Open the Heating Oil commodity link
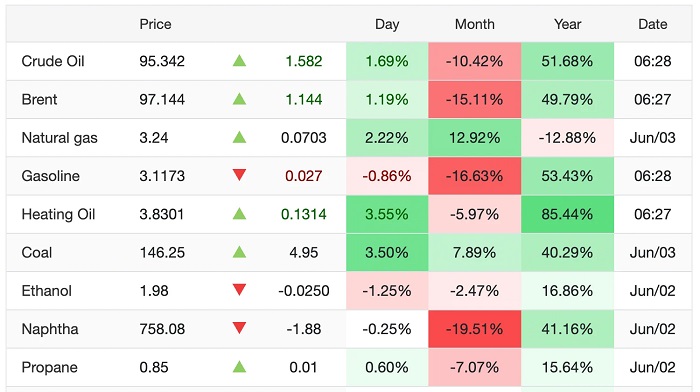The width and height of the screenshot is (700, 392). (58, 214)
